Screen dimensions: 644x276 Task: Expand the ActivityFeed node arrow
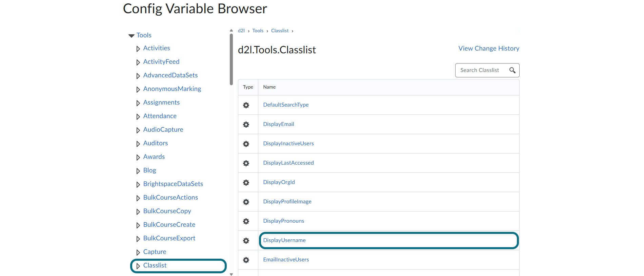coord(138,62)
